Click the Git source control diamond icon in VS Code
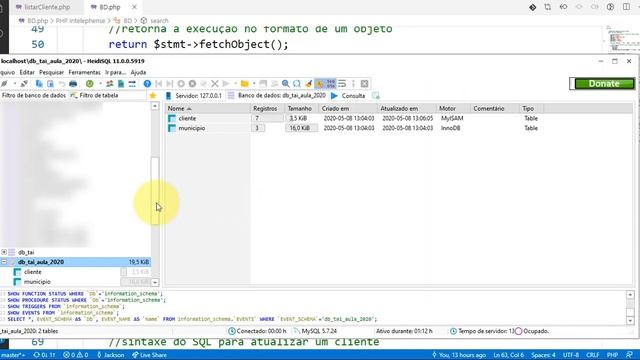Screen dimensions: 640x360 pyautogui.click(x=533, y=7)
